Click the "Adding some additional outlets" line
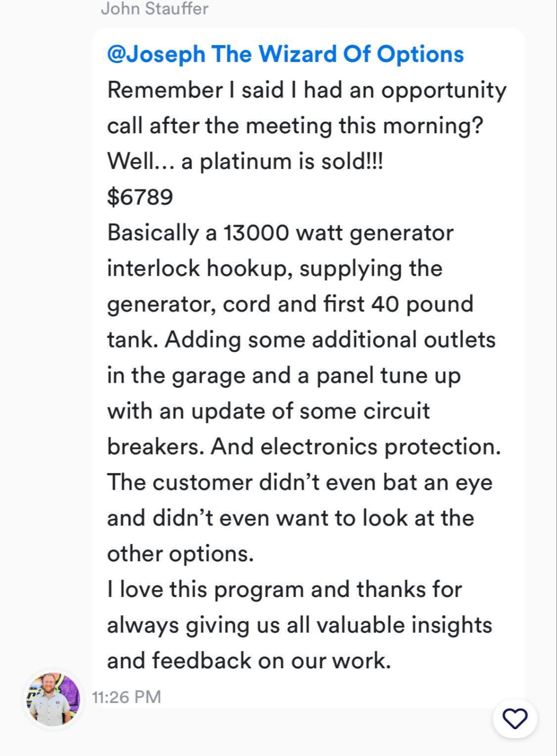 tap(330, 340)
